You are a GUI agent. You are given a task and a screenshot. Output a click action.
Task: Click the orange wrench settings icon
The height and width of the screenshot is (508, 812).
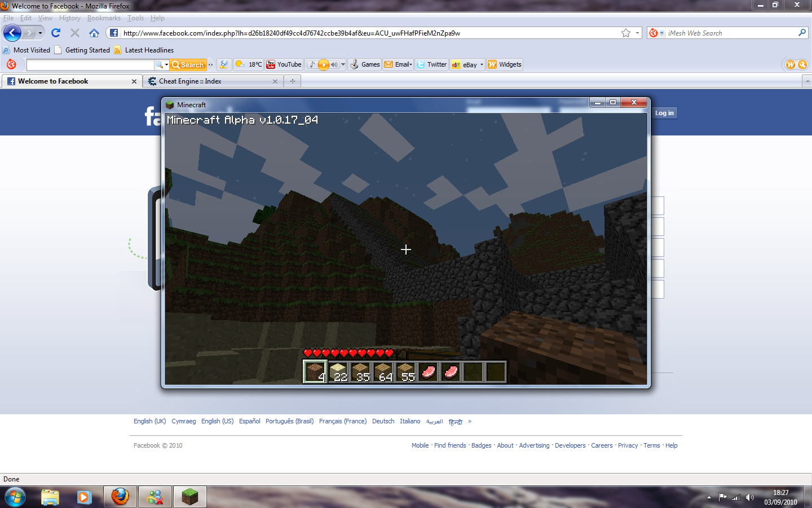click(802, 64)
